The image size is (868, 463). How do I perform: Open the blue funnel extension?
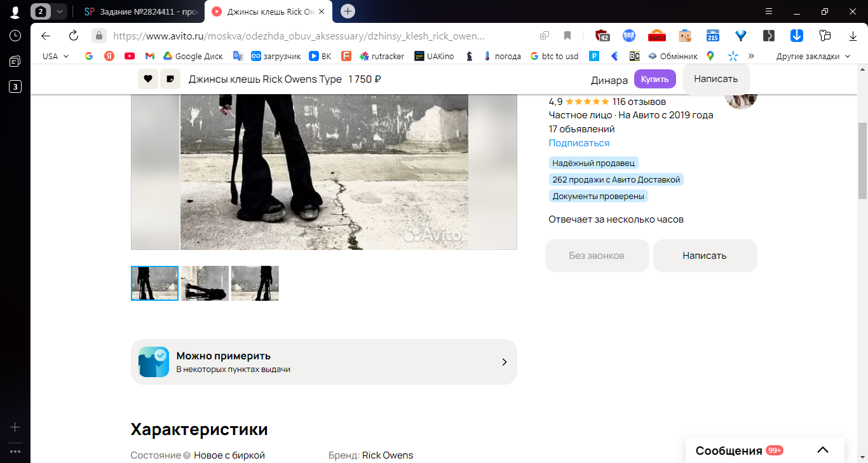pos(741,36)
